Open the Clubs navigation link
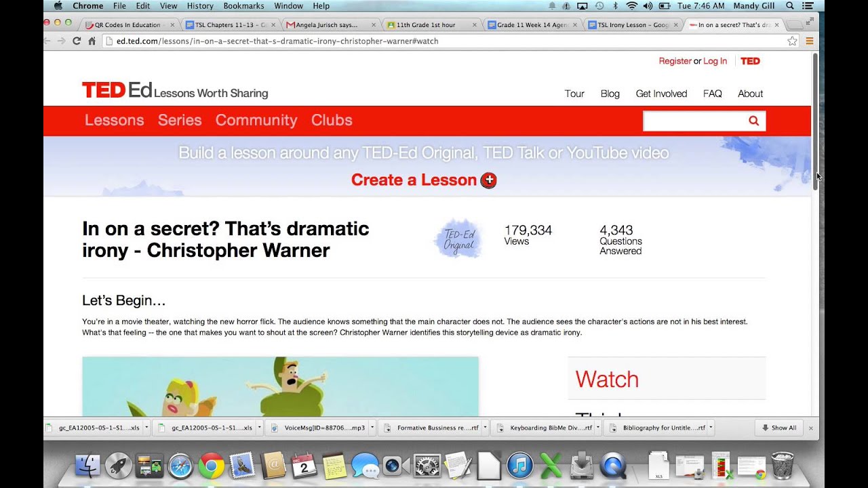This screenshot has height=488, width=868. tap(332, 120)
